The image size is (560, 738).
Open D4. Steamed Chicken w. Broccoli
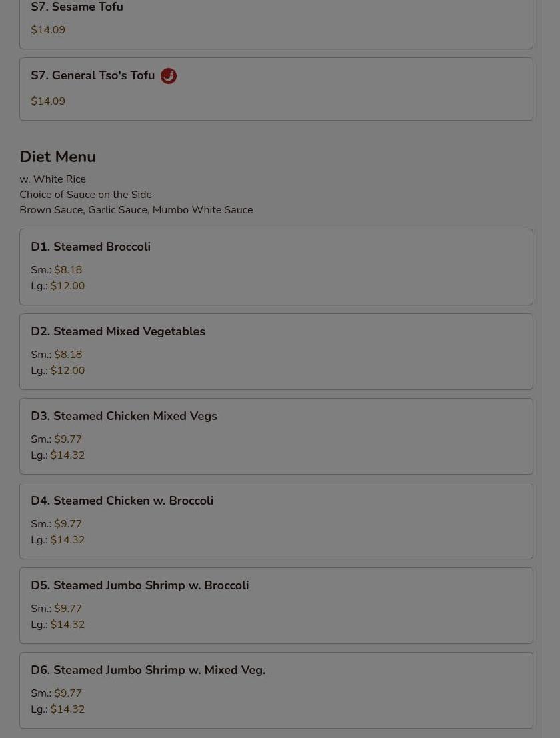tap(276, 521)
